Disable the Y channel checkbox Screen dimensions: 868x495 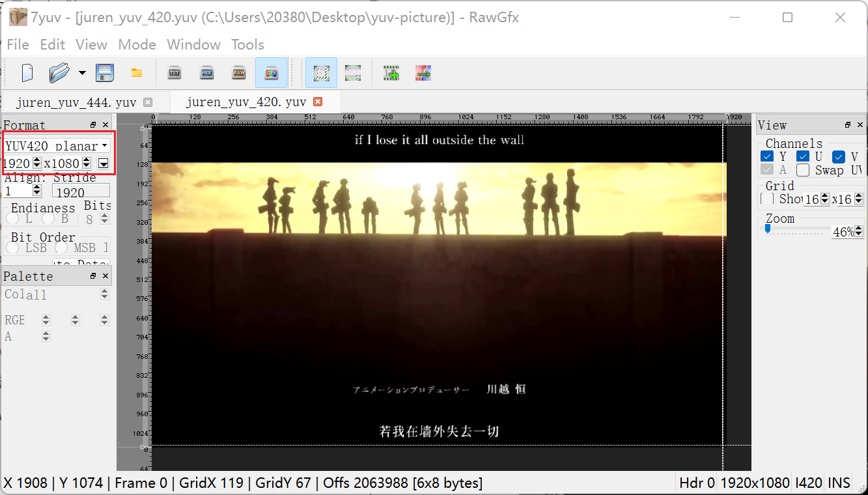(766, 156)
